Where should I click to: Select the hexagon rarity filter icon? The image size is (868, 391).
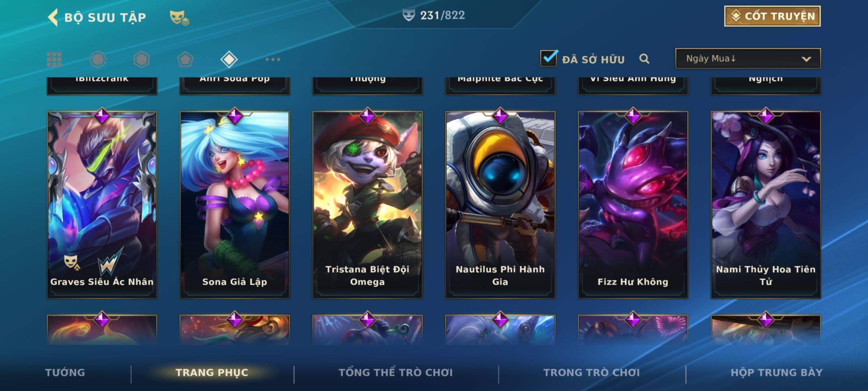click(141, 59)
